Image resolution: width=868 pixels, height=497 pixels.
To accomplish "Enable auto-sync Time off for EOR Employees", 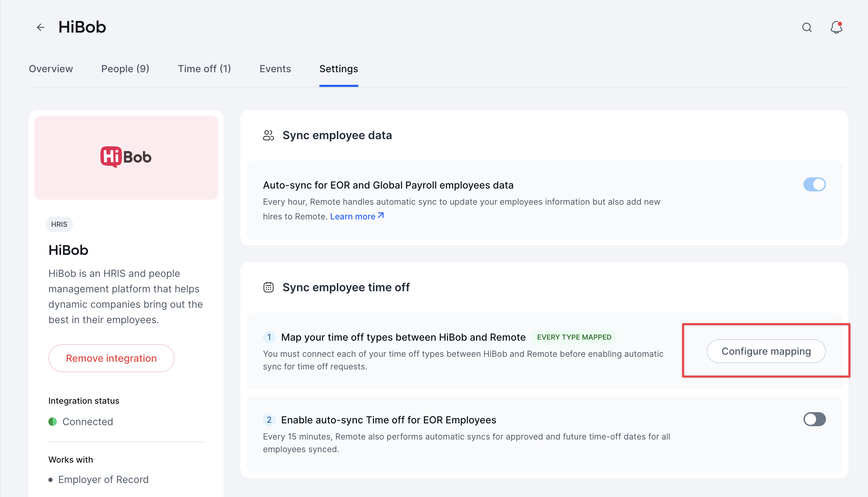I will tap(814, 419).
